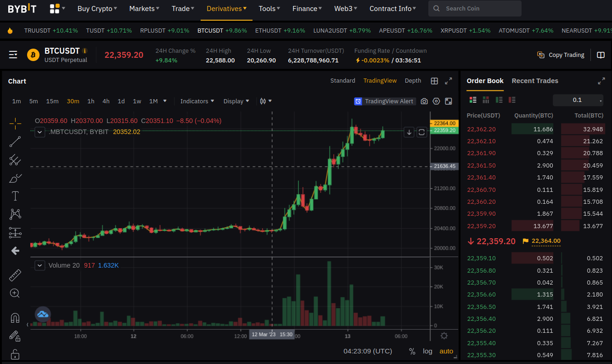Click the 22,364.00 mark price link
Image resolution: width=612 pixels, height=364 pixels.
click(546, 241)
